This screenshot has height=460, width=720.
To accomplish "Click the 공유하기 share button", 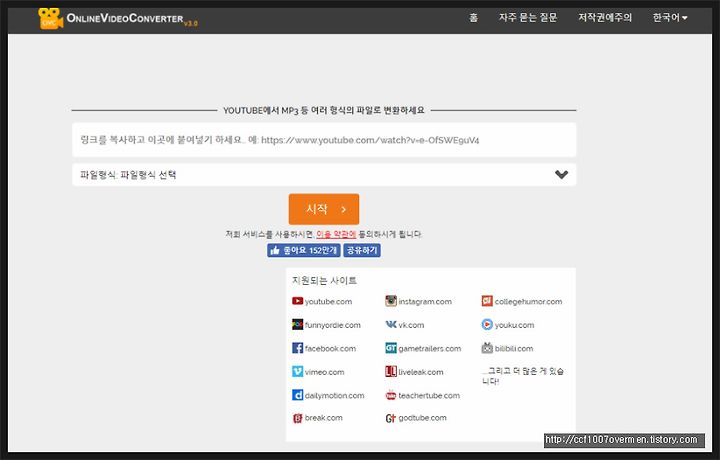I will [362, 250].
